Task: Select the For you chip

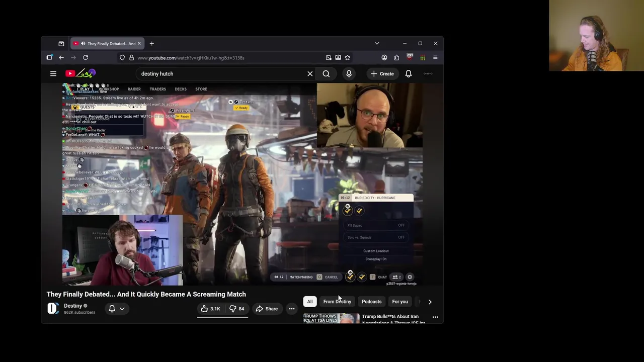Action: pyautogui.click(x=400, y=302)
